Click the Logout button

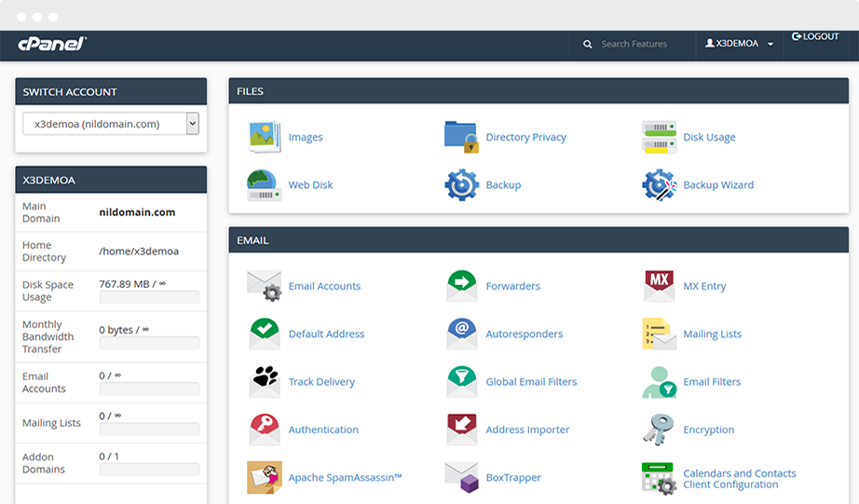click(815, 37)
